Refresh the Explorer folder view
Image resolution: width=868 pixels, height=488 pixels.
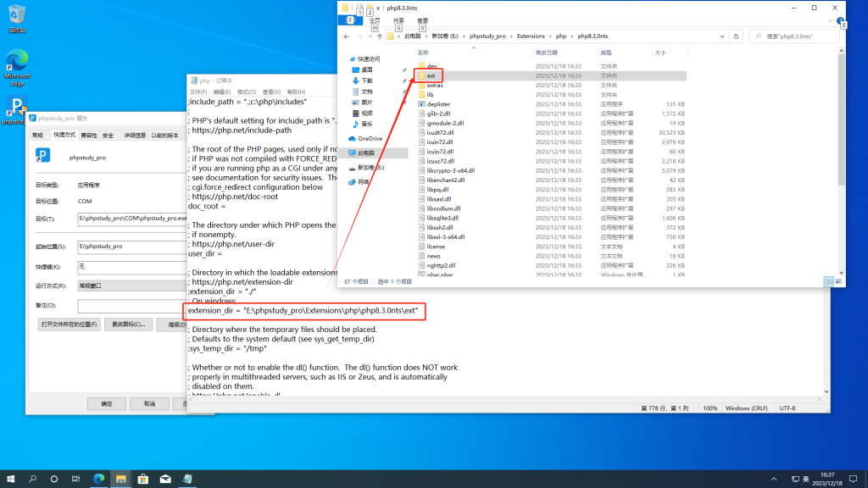pos(737,36)
